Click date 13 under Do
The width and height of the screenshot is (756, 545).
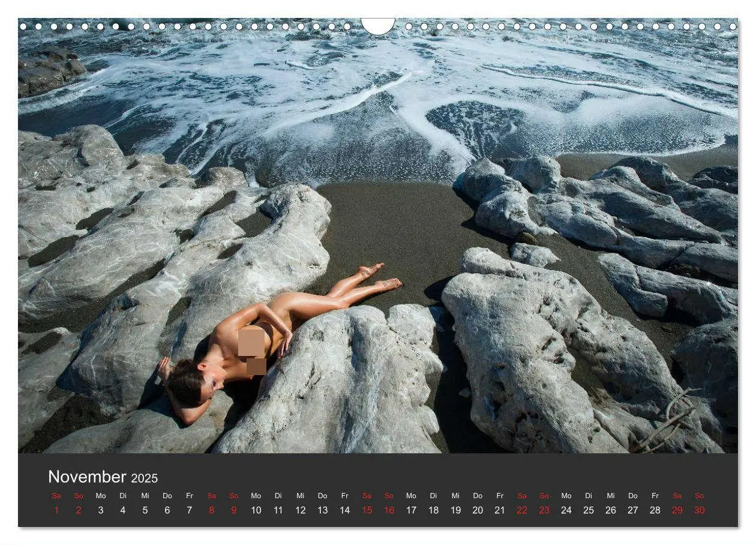coord(323,510)
